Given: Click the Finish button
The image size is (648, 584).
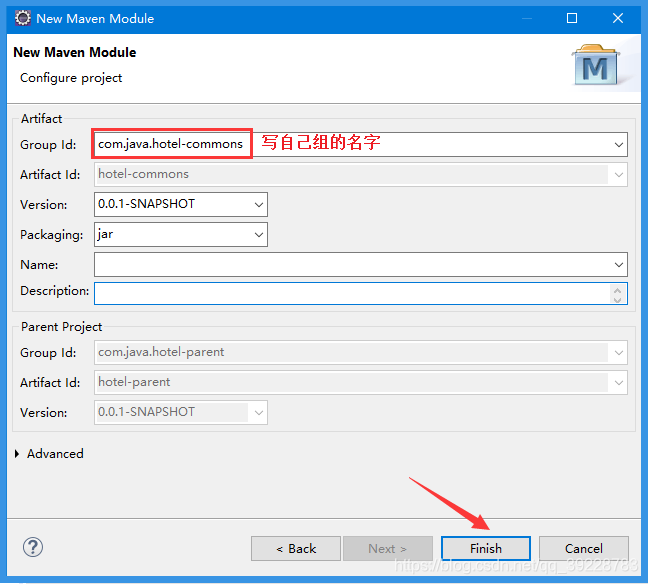Looking at the screenshot, I should tap(486, 548).
